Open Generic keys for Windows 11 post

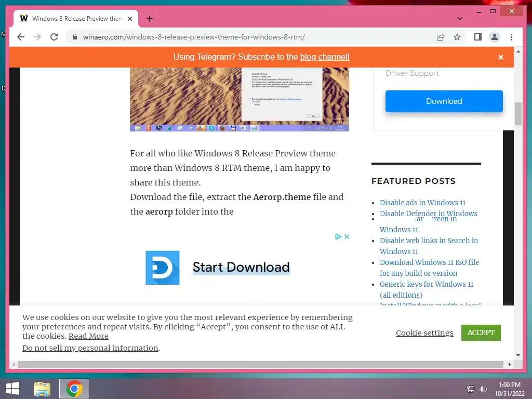pos(426,289)
